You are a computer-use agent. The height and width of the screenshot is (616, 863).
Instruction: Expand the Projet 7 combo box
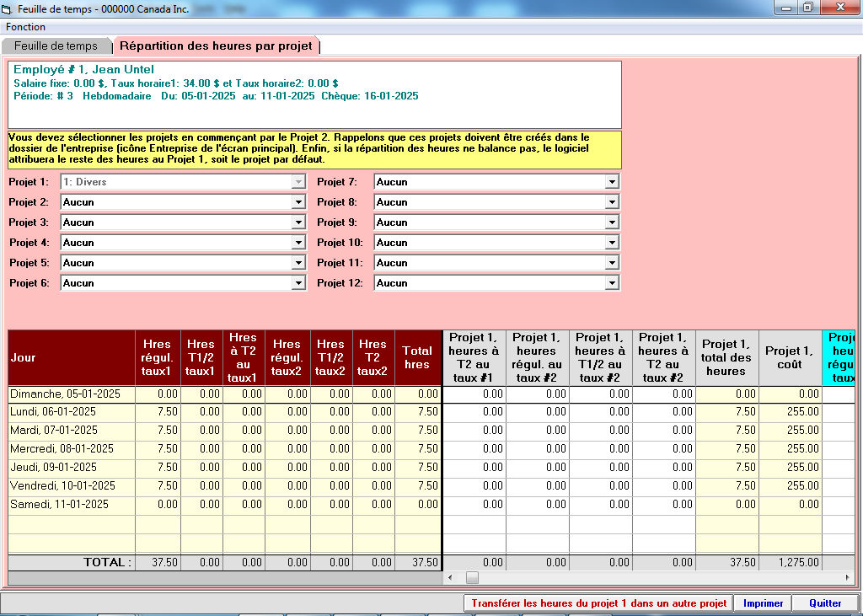(612, 182)
